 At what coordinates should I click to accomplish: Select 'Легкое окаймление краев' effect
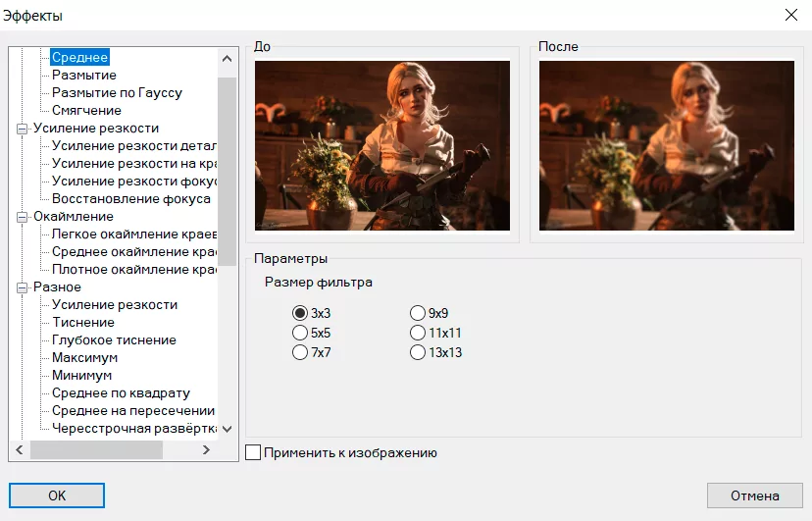tap(133, 234)
